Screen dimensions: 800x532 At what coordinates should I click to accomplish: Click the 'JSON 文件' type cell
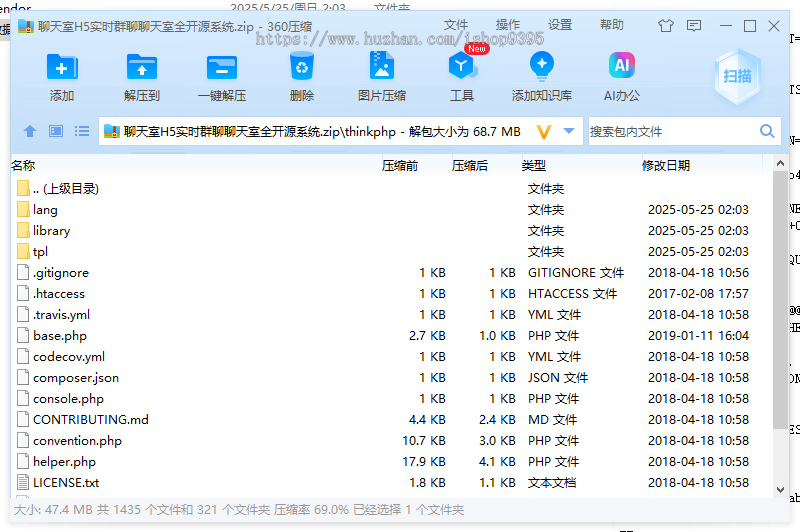coord(558,377)
